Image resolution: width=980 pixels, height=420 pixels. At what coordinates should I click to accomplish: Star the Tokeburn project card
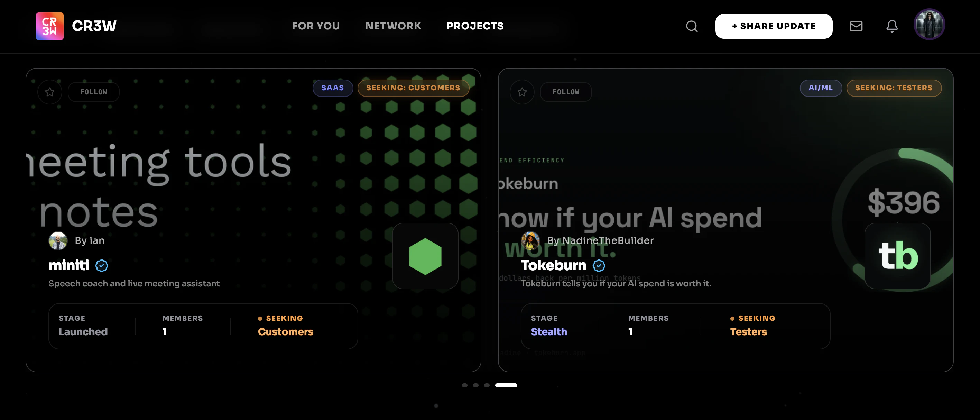522,92
